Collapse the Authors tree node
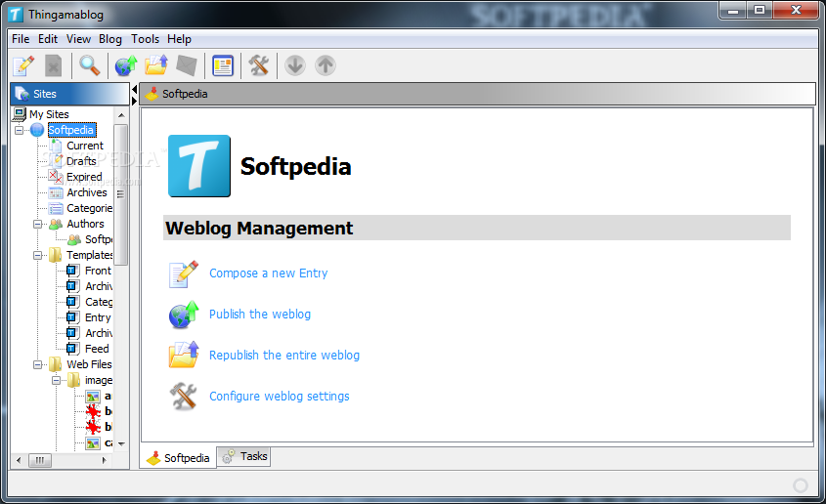 tap(37, 224)
